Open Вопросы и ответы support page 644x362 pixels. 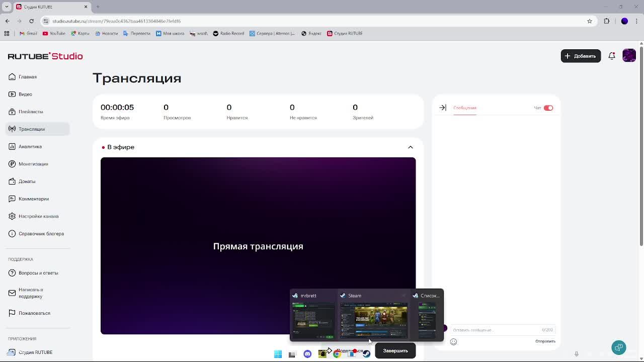point(38,273)
